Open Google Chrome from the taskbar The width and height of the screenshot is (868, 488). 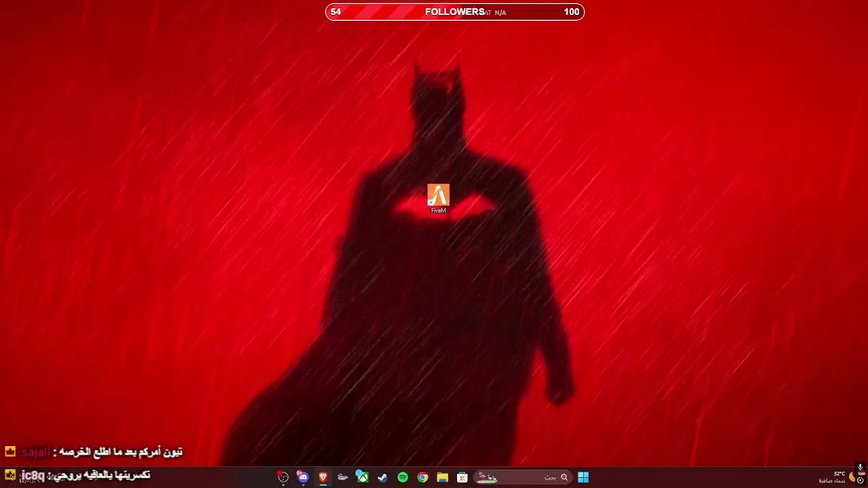[x=422, y=477]
